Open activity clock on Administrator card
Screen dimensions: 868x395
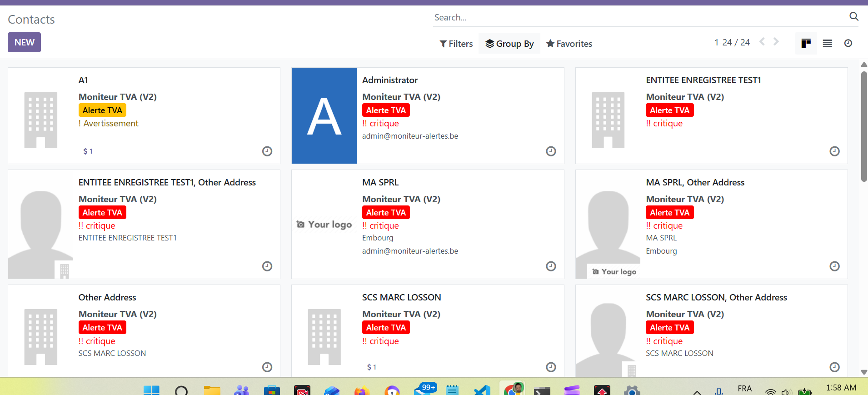pos(551,151)
